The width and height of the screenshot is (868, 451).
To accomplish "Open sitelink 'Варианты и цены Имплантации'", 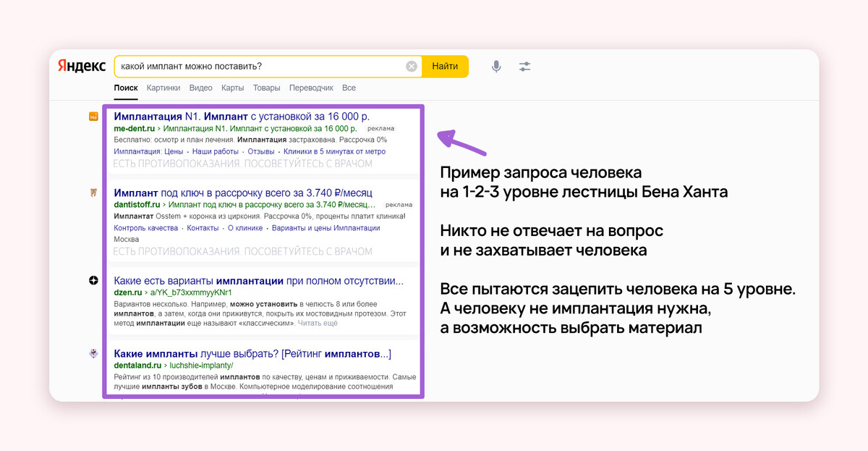I will (325, 228).
